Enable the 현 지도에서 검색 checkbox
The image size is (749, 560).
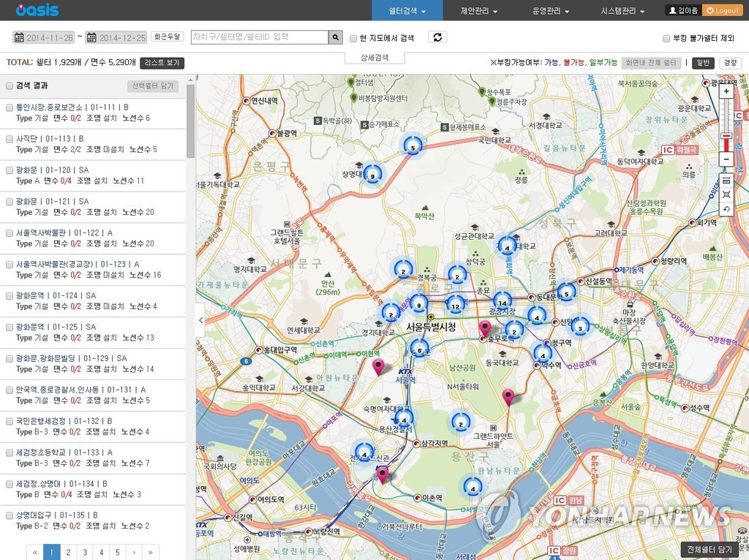click(x=354, y=38)
